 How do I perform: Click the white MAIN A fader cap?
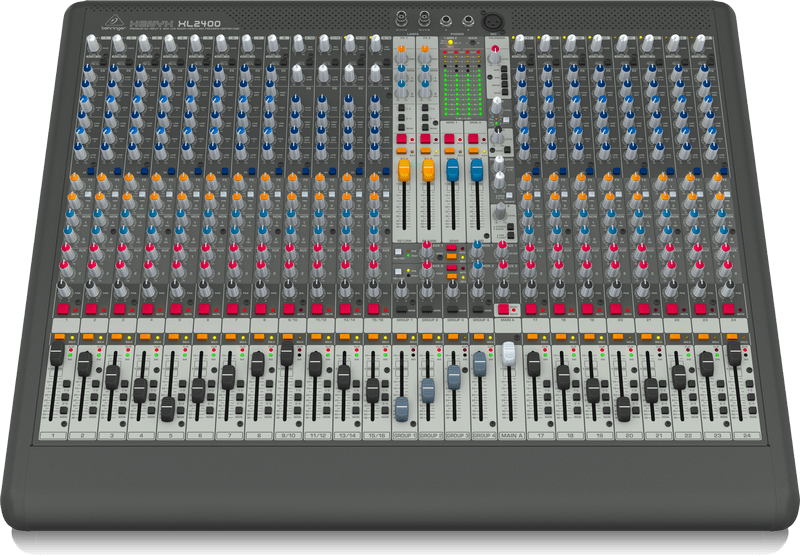click(509, 353)
